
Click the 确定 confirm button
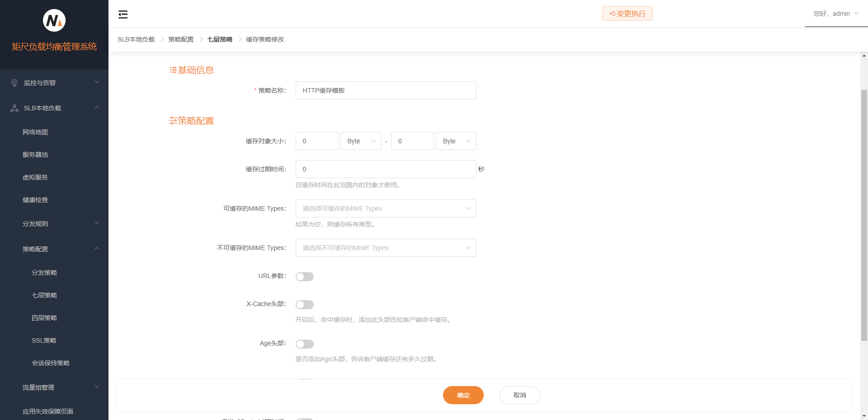point(463,395)
